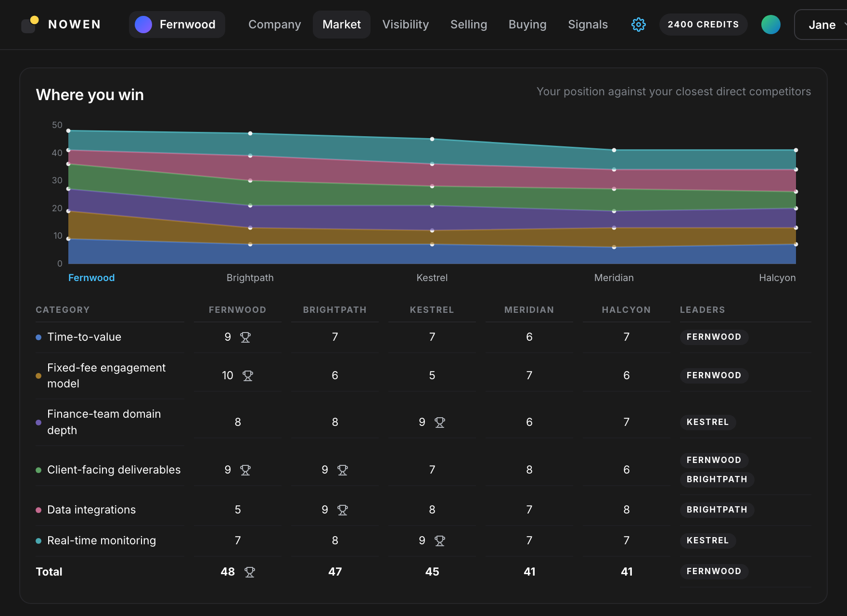Open the teal user avatar

[770, 25]
